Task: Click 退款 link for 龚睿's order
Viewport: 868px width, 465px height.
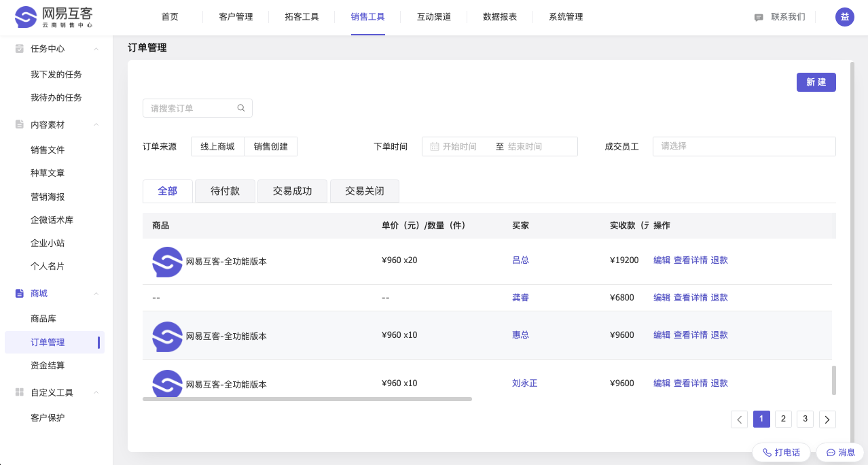Action: [719, 298]
